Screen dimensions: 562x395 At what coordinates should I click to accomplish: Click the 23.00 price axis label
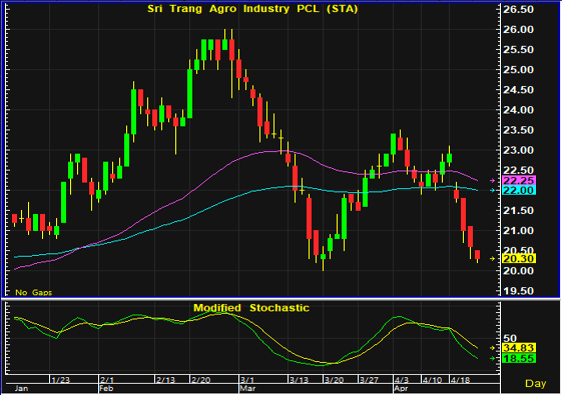click(x=518, y=150)
